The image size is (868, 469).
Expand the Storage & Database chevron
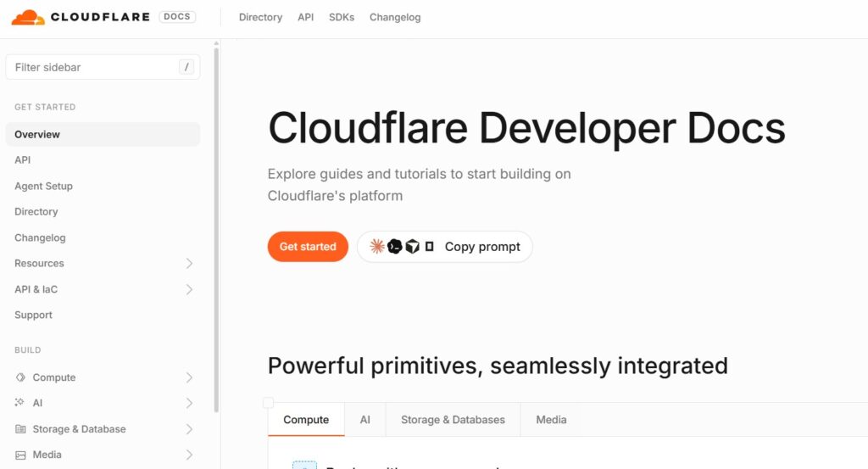pyautogui.click(x=189, y=428)
